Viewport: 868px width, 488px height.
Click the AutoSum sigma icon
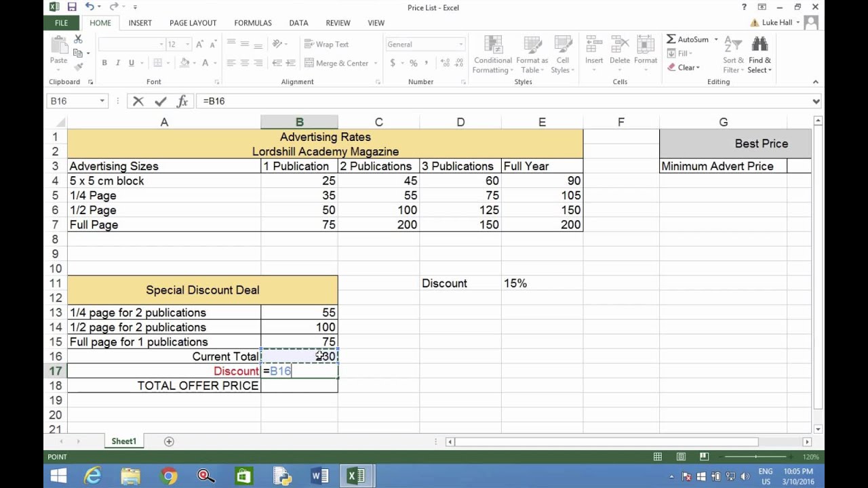tap(671, 39)
